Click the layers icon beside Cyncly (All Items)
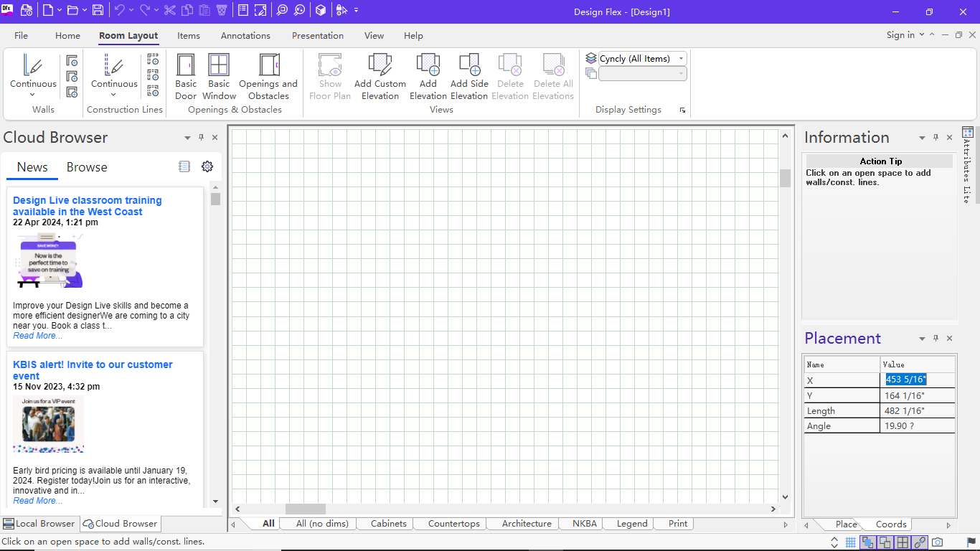Viewport: 980px width, 551px height. point(591,59)
